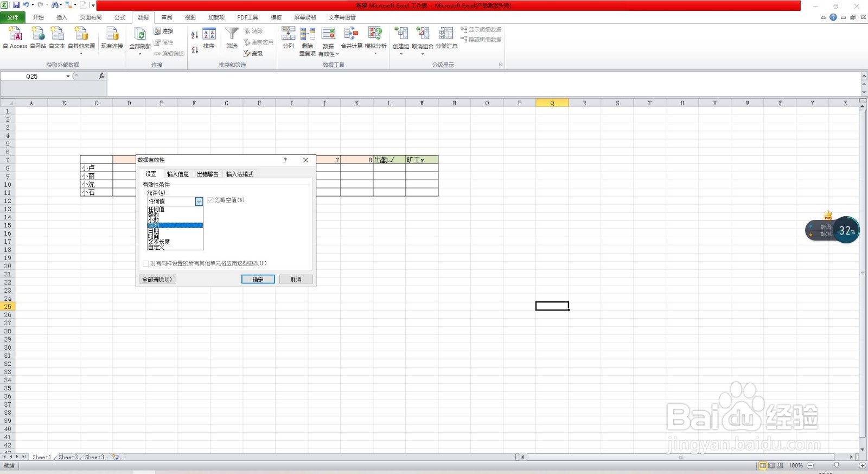
Task: Switch to the Input Message (输入信息) dialog tab
Action: (177, 174)
